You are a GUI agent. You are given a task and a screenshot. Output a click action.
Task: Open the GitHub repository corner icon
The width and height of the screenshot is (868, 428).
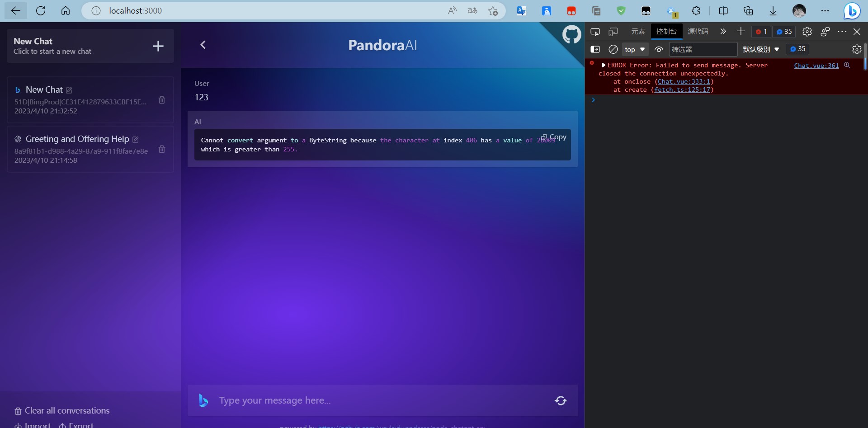tap(571, 35)
